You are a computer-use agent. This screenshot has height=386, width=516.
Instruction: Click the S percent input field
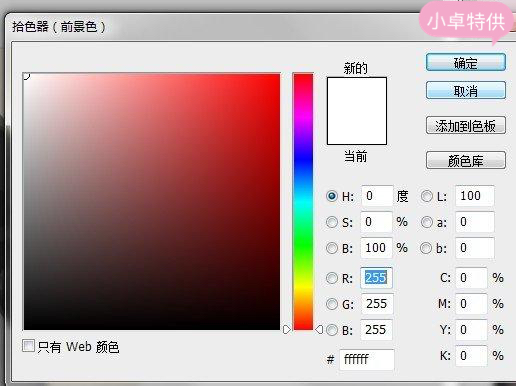376,222
